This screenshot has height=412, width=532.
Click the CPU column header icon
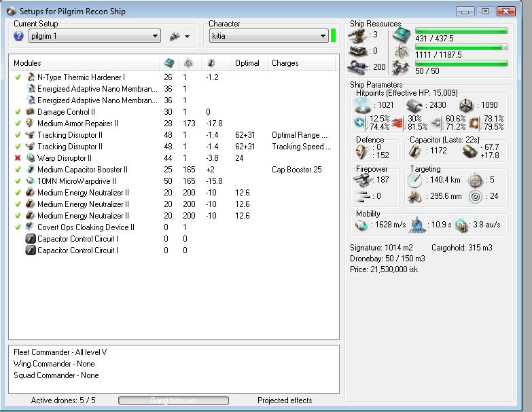click(169, 63)
